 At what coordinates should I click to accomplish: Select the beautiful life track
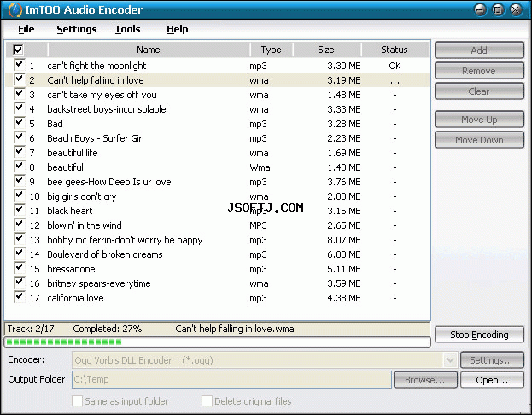[217, 153]
